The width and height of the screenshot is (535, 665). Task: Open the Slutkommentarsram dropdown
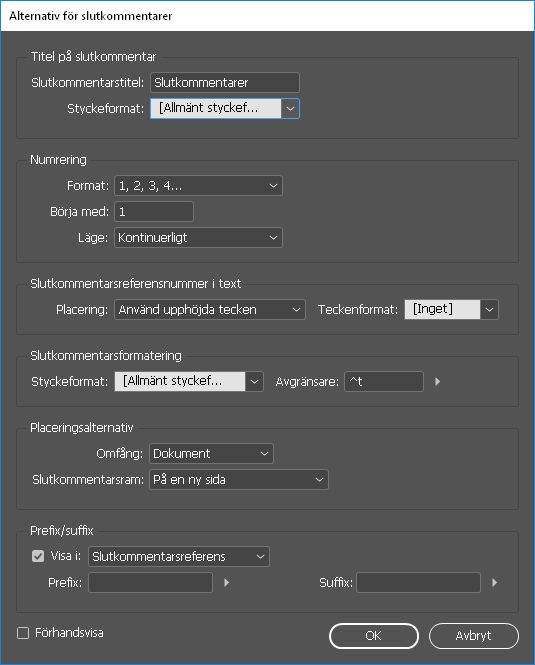point(239,480)
